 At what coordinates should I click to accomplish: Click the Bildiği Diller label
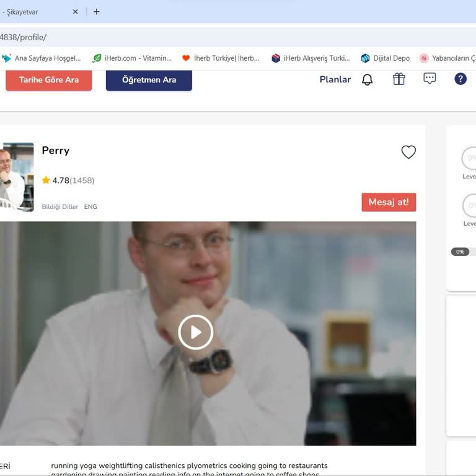click(x=59, y=207)
